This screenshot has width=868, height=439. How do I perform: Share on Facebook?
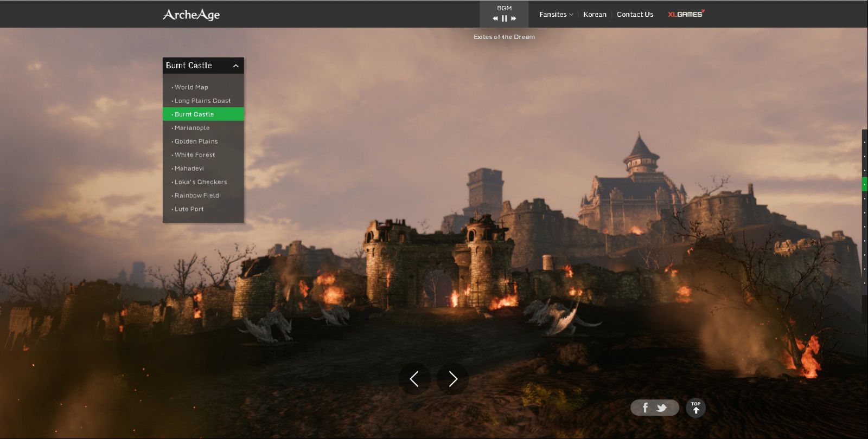tap(645, 408)
